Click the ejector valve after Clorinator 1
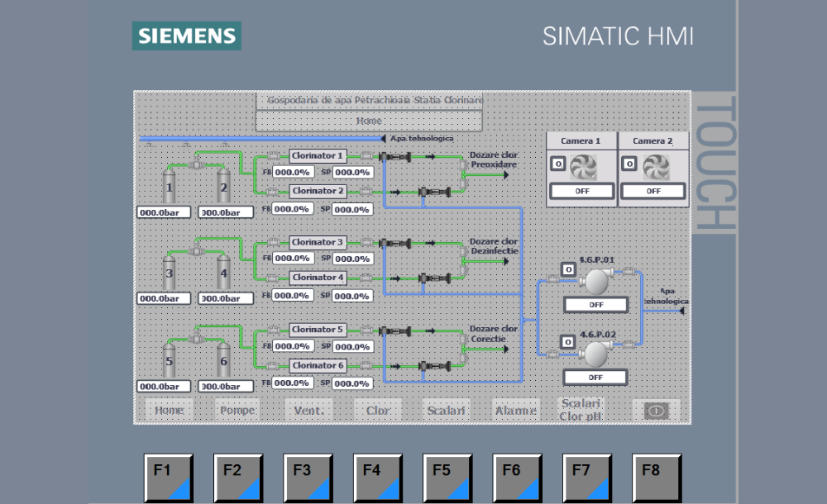The height and width of the screenshot is (504, 827). (395, 157)
